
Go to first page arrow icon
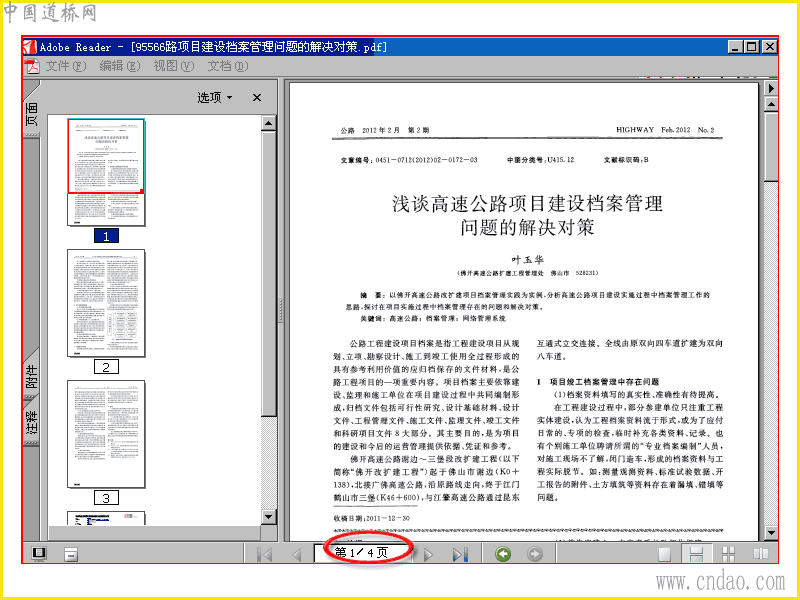pos(265,554)
